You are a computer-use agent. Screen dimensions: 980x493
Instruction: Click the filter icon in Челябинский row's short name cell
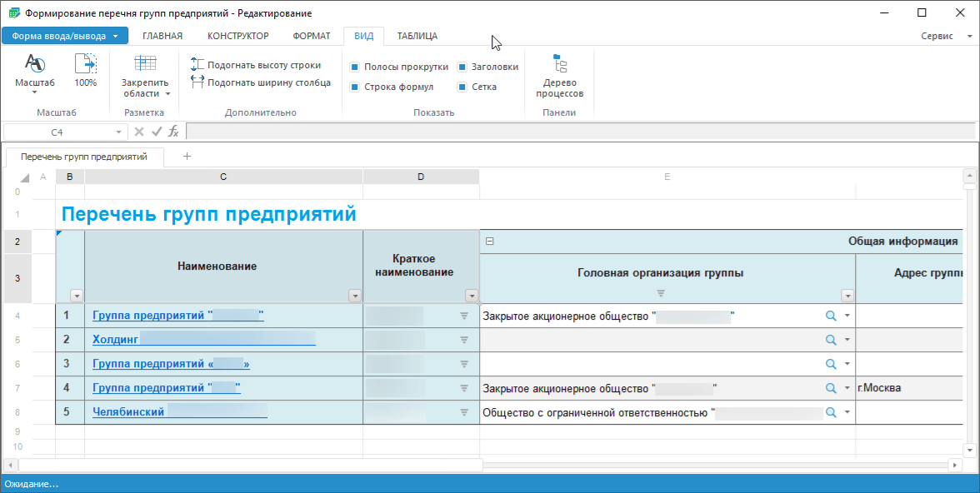click(x=463, y=412)
